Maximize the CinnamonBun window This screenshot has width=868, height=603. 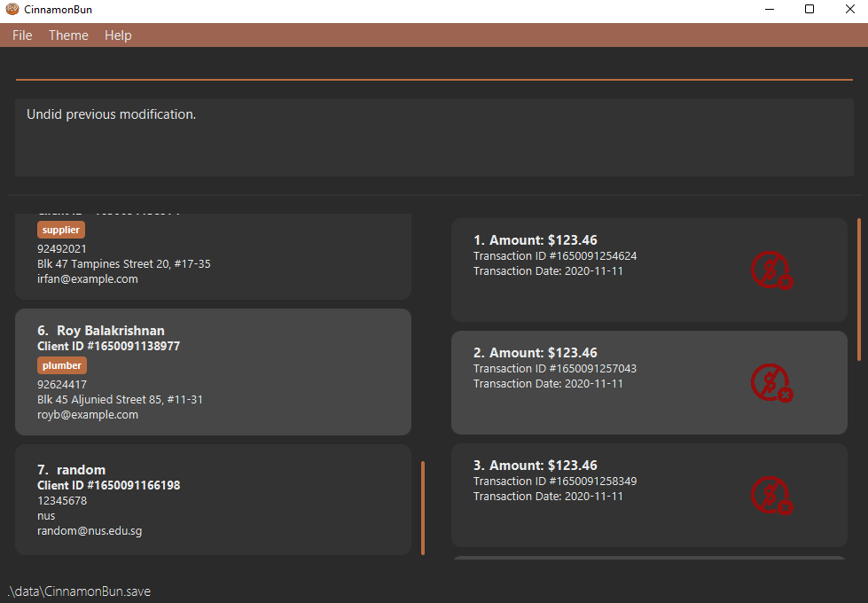(809, 9)
